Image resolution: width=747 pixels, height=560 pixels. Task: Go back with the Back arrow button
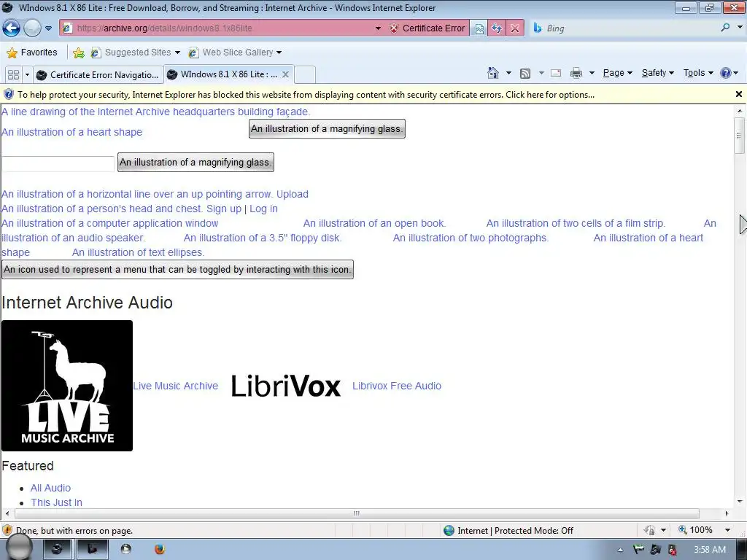pos(11,28)
